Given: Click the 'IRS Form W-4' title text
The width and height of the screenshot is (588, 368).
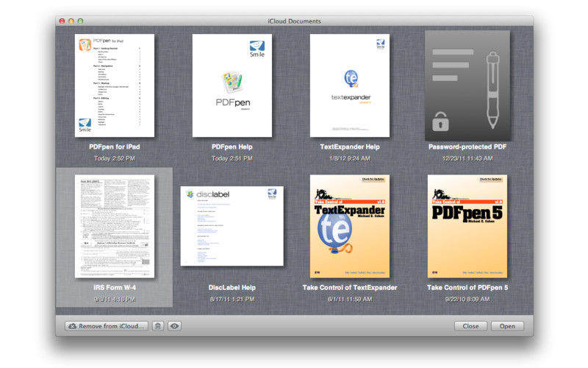Looking at the screenshot, I should click(x=115, y=288).
